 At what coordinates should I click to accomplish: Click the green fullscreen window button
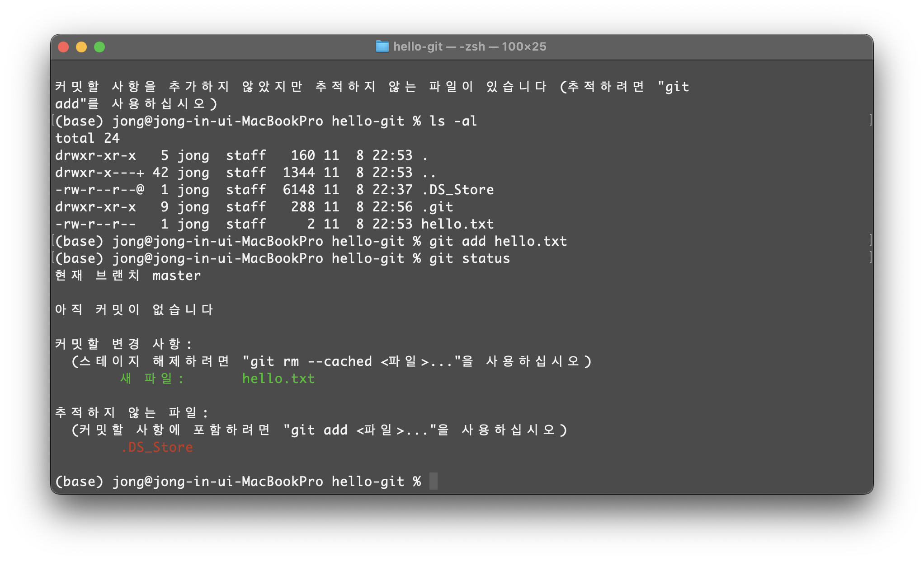click(99, 47)
